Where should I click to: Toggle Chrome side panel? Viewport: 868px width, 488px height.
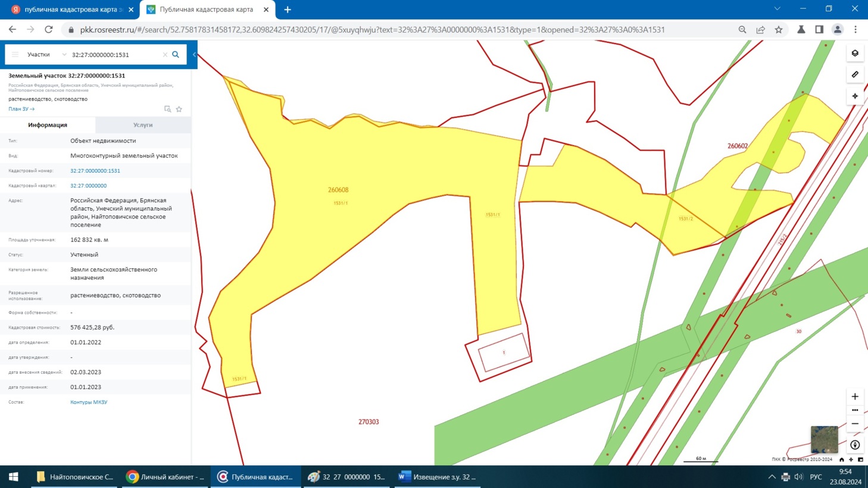(819, 30)
